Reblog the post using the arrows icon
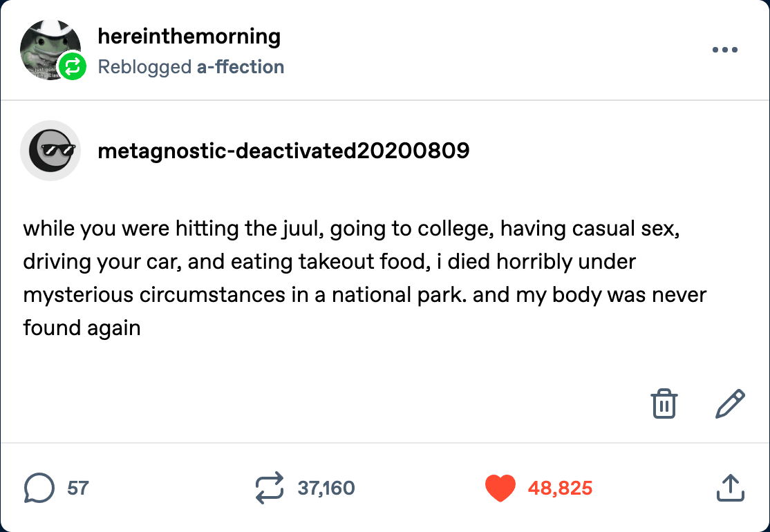The width and height of the screenshot is (770, 532). click(270, 488)
